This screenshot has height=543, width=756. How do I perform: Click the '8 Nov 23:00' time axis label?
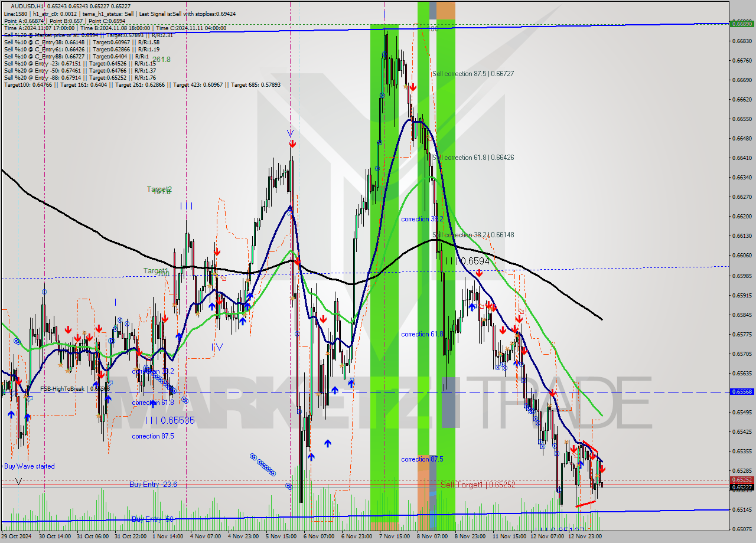tap(470, 537)
